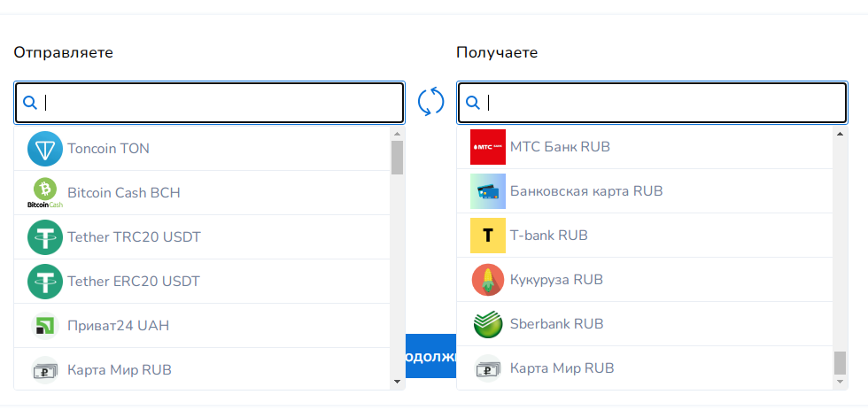Choose T-bank RUB option
Screen dimensions: 868x410
tap(645, 236)
